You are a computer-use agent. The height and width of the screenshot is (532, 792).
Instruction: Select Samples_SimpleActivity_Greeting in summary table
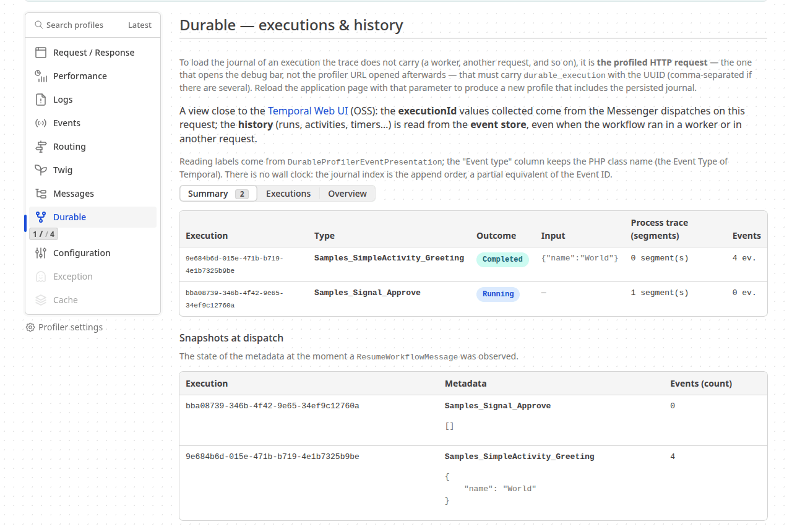pos(389,258)
